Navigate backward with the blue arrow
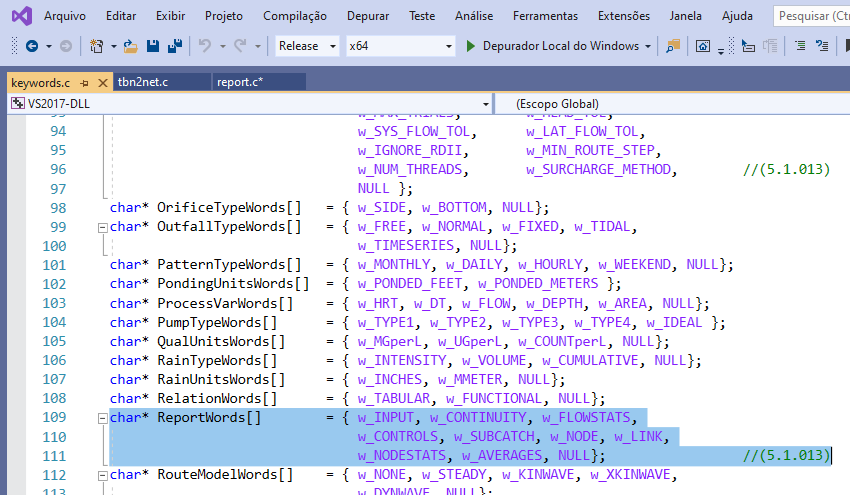850x495 pixels. (x=32, y=46)
